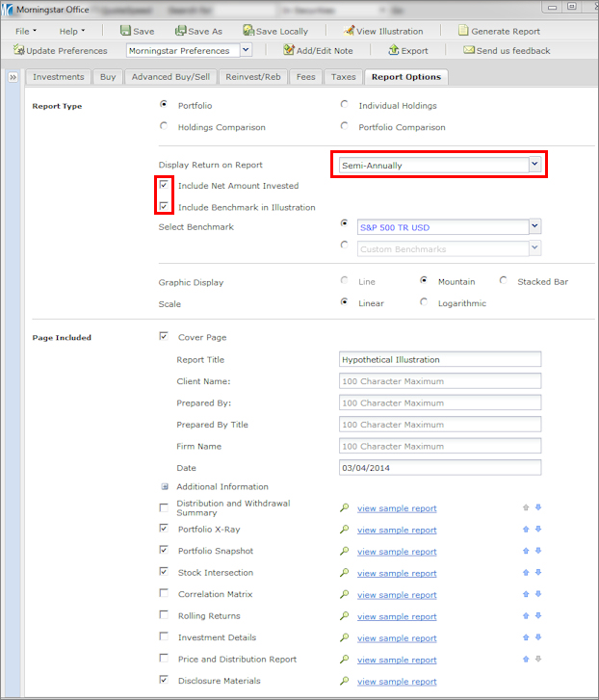Switch to the Advanced Buy/Sell tab
This screenshot has height=700, width=599.
click(169, 77)
